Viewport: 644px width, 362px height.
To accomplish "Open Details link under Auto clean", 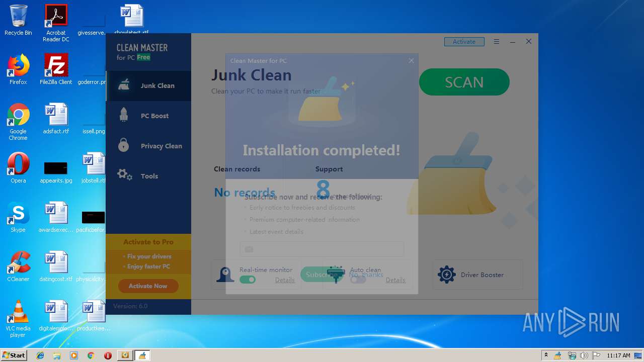I will click(395, 280).
